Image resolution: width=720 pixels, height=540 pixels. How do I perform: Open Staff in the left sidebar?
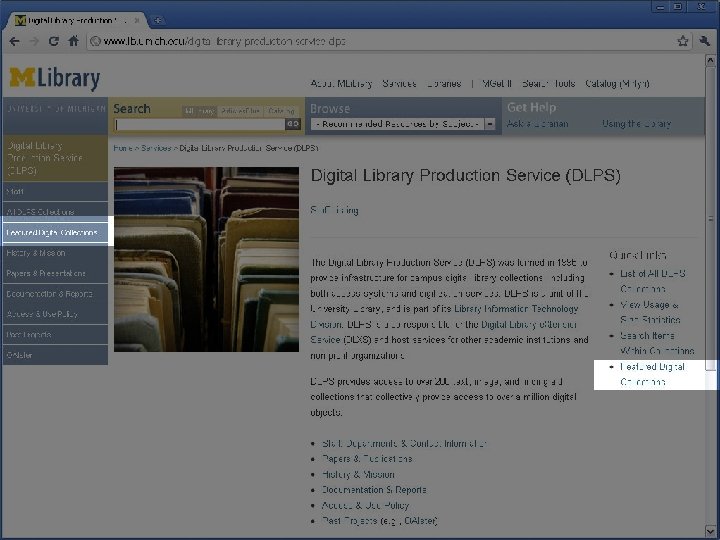coord(55,191)
